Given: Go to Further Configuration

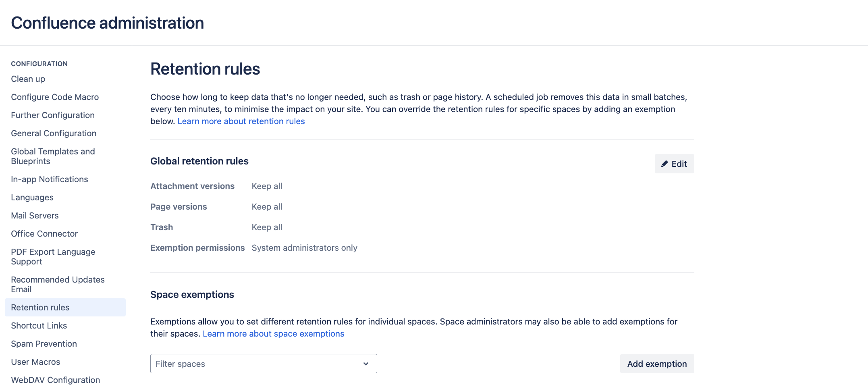Looking at the screenshot, I should coord(53,115).
